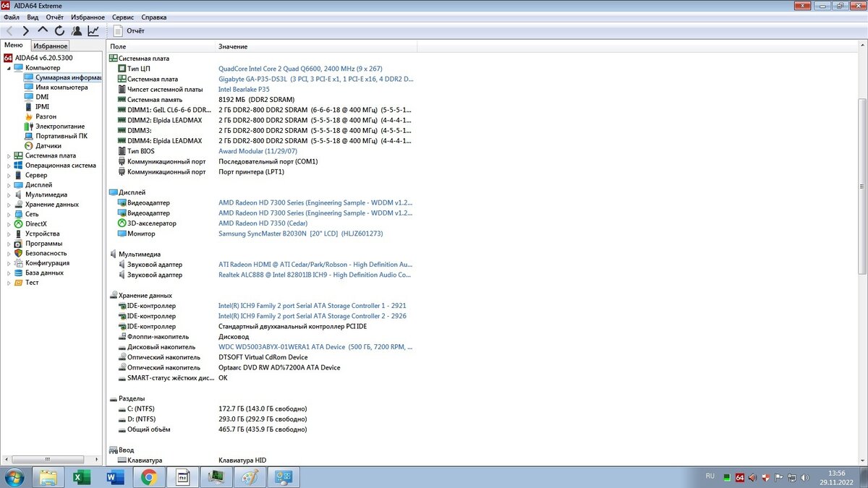
Task: Open the Windows Start button
Action: tap(14, 477)
